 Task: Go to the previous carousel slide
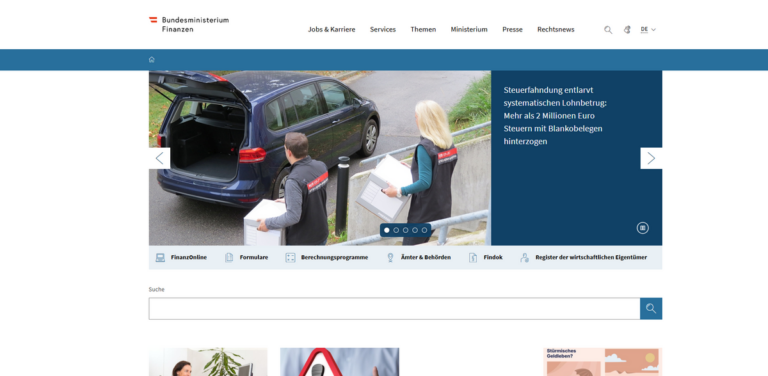160,158
